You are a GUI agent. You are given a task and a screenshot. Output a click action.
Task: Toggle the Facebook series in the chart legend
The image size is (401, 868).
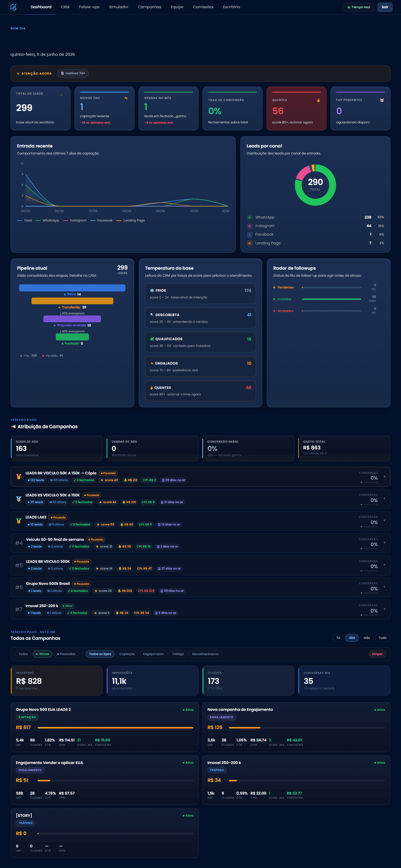[101, 220]
